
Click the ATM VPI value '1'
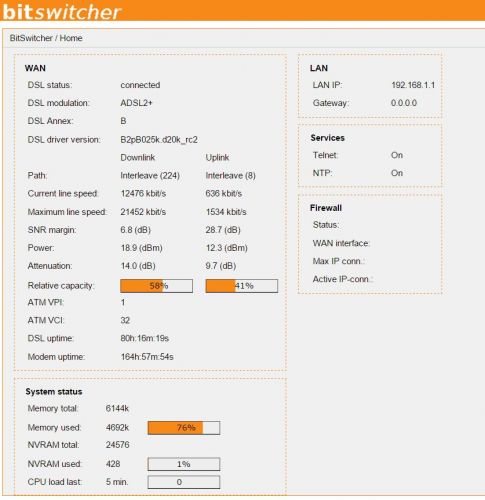(123, 302)
